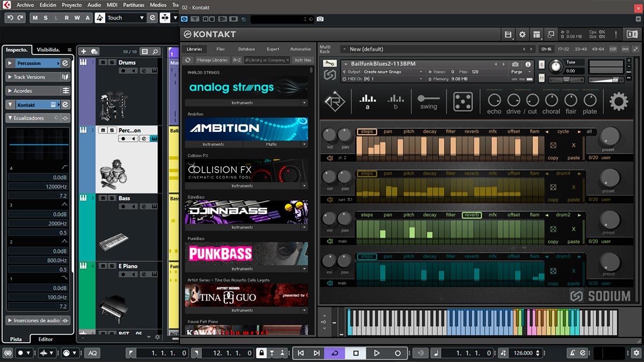
Task: Solo the Drums track
Action: pos(112,62)
